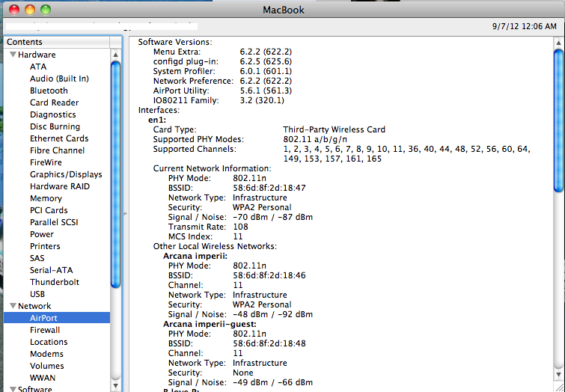This screenshot has width=565, height=392.
Task: Click the Third-Party Wireless Card value
Action: pos(334,129)
